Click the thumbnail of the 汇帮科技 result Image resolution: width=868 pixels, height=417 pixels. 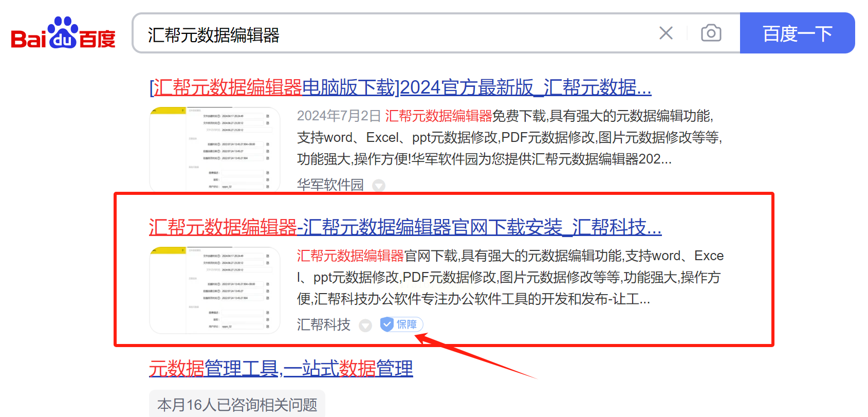[215, 291]
